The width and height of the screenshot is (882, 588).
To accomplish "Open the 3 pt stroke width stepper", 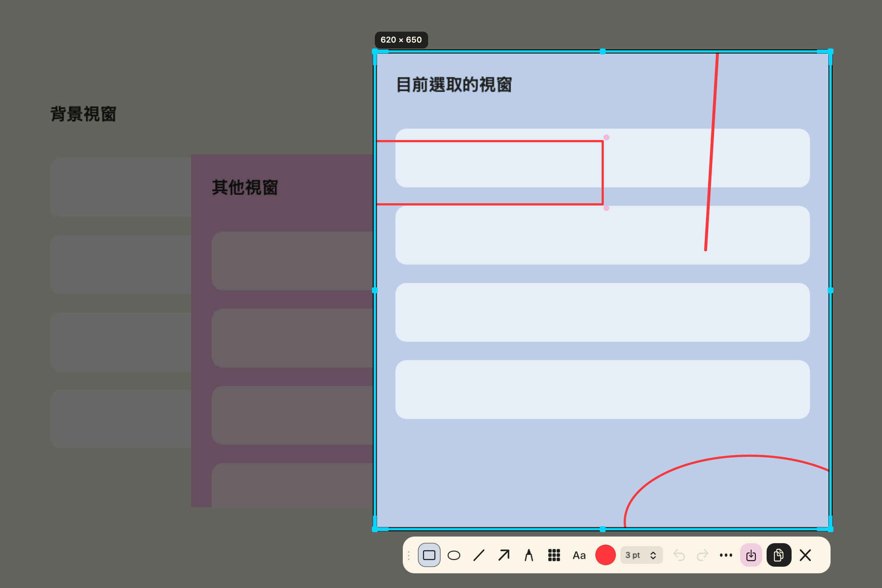I will [642, 555].
